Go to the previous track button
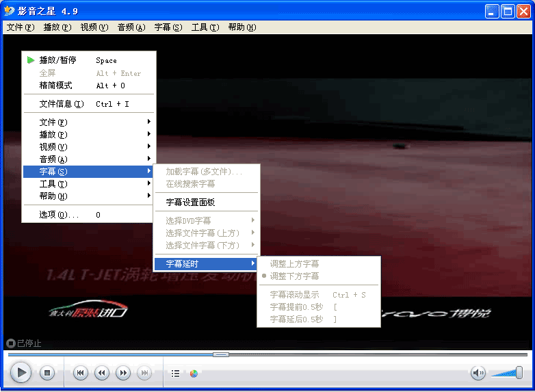The image size is (535, 392). tap(81, 373)
